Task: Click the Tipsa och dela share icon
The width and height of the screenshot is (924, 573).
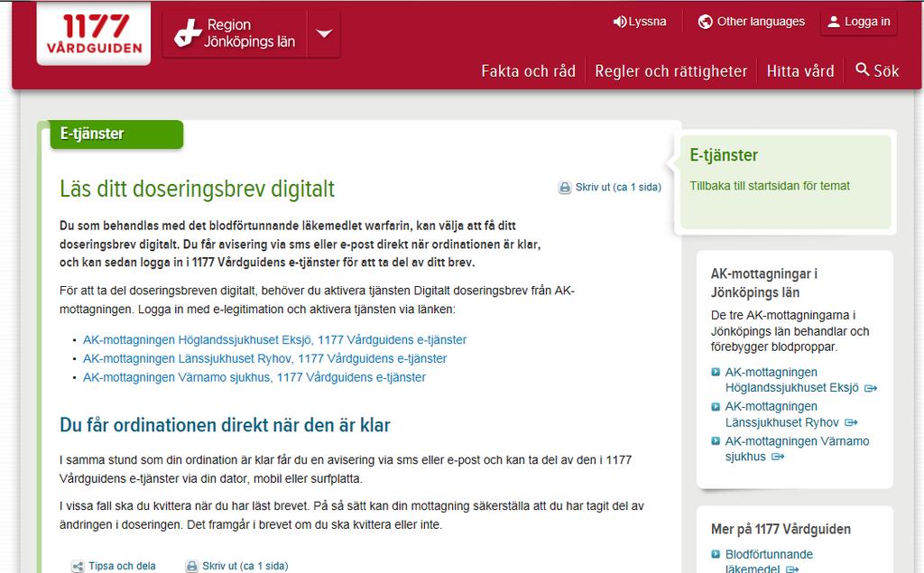Action: [x=78, y=567]
